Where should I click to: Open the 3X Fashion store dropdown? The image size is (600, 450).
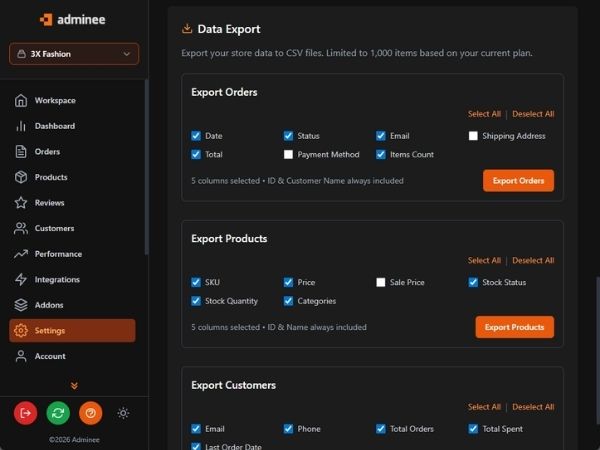[74, 54]
